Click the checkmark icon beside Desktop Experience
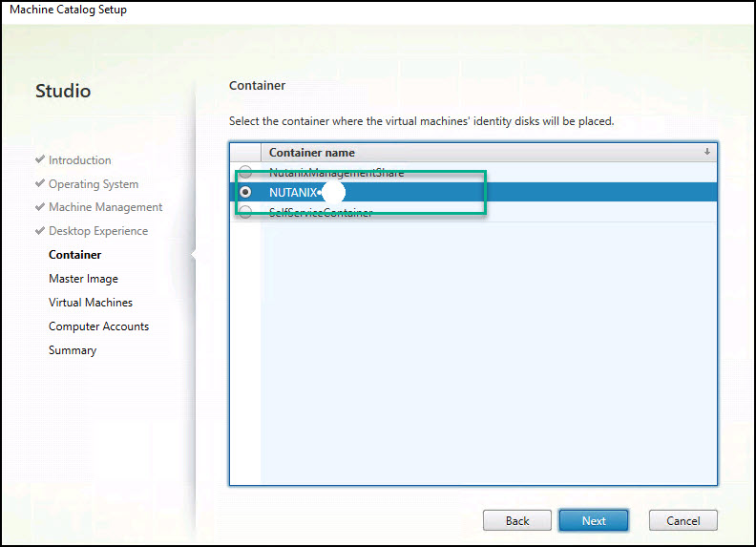Screen dimensions: 756x547 40,231
